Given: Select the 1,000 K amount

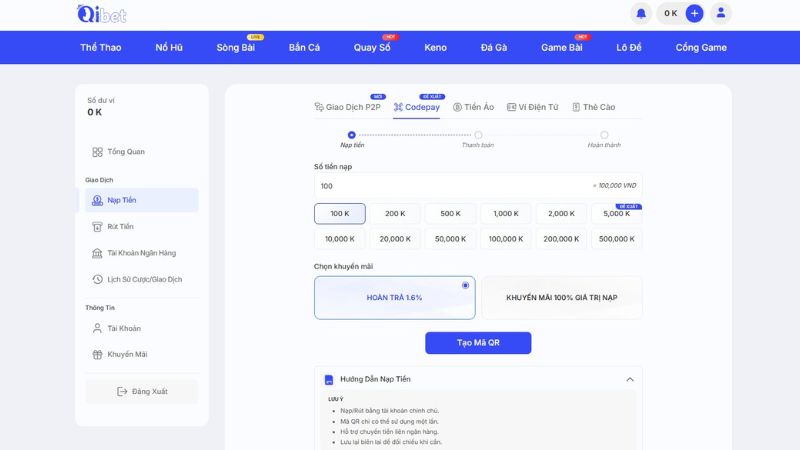Looking at the screenshot, I should (x=506, y=214).
